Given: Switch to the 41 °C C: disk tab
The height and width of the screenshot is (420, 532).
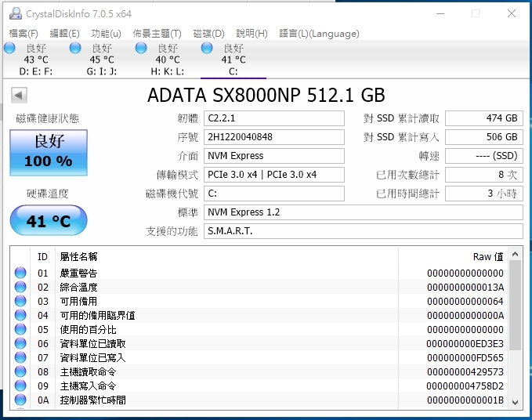Looking at the screenshot, I should (x=233, y=60).
